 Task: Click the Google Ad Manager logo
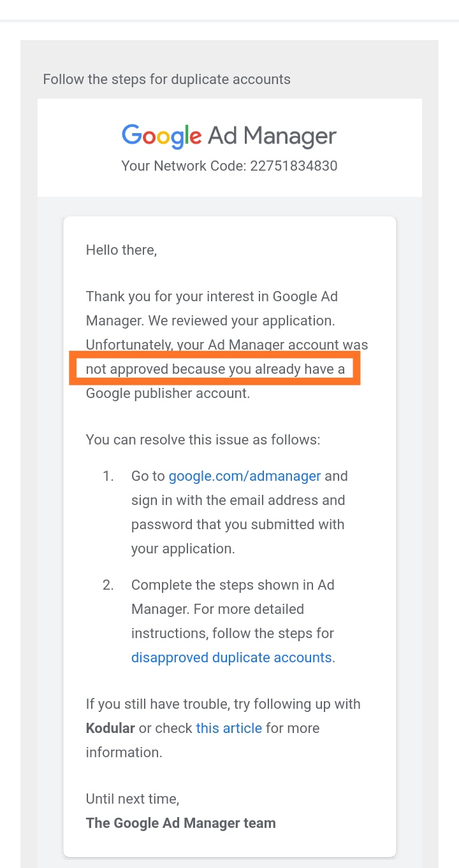229,136
